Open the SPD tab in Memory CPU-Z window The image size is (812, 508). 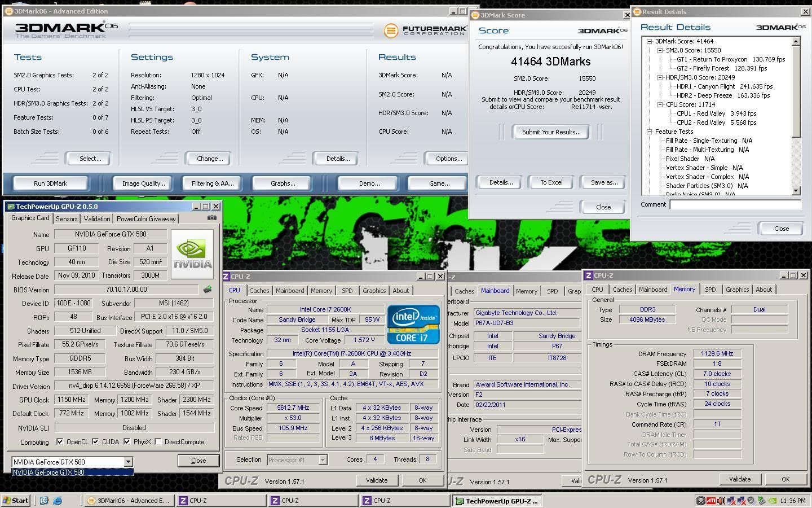click(x=710, y=290)
